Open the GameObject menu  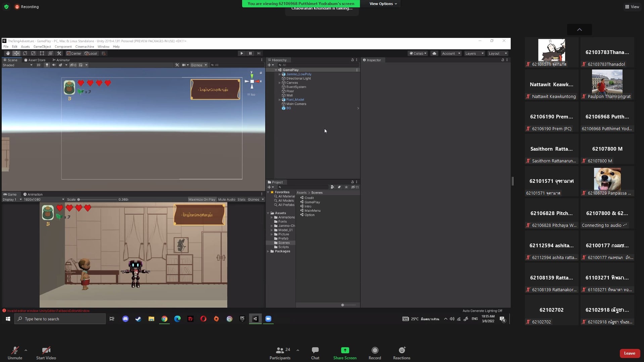point(42,47)
